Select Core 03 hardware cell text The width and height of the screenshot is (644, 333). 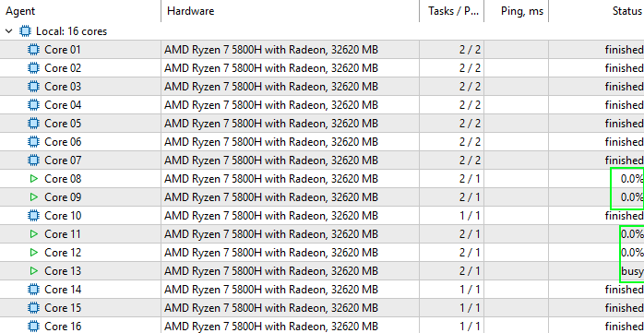coord(271,87)
